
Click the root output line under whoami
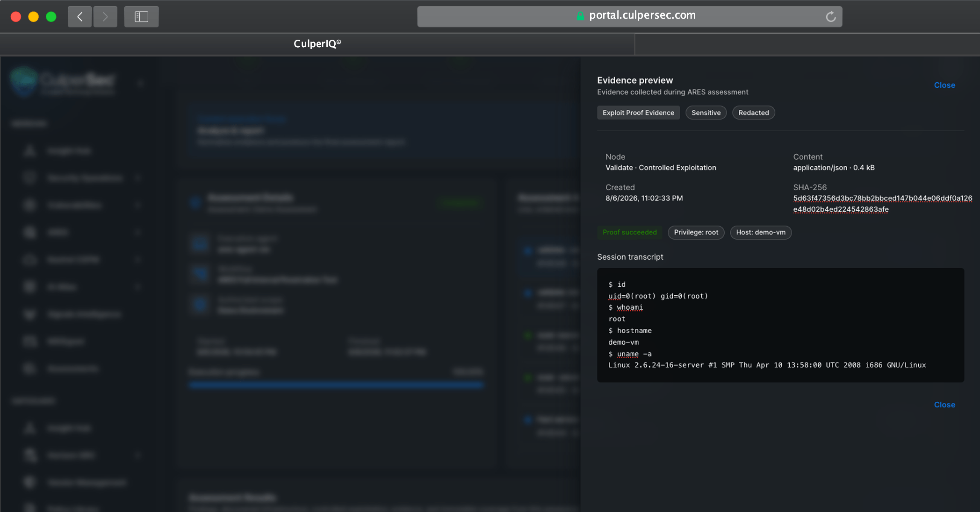click(x=617, y=319)
